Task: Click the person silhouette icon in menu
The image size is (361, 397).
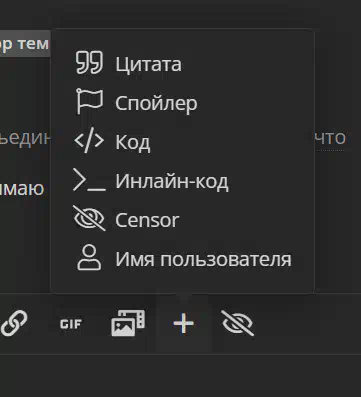Action: pos(89,257)
